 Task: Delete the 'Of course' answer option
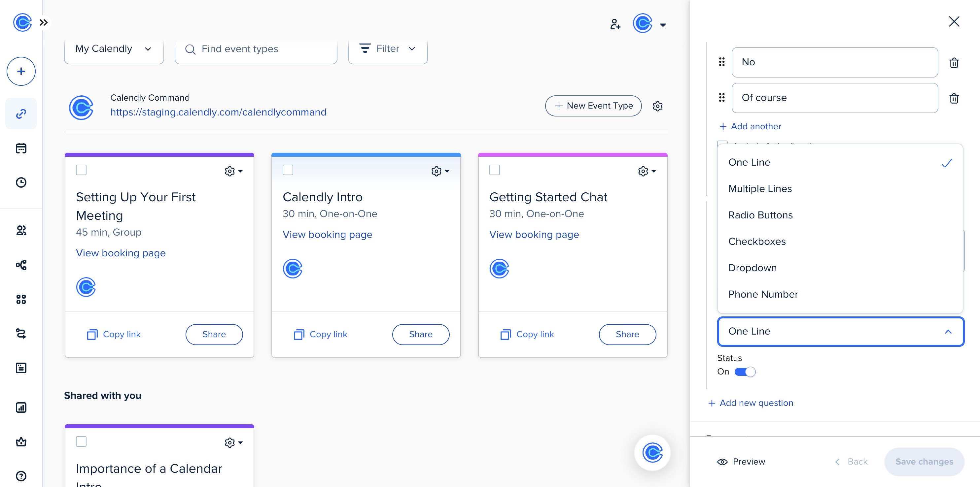[x=954, y=98]
